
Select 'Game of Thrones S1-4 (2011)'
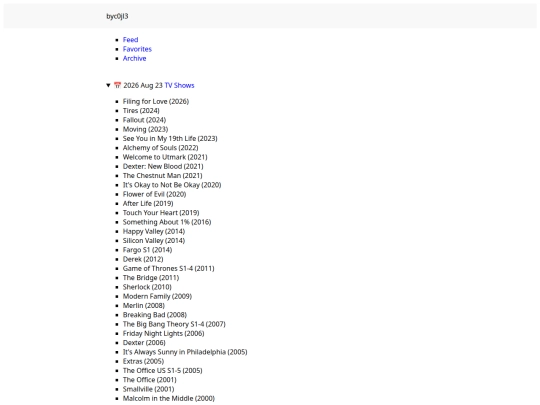pos(168,269)
